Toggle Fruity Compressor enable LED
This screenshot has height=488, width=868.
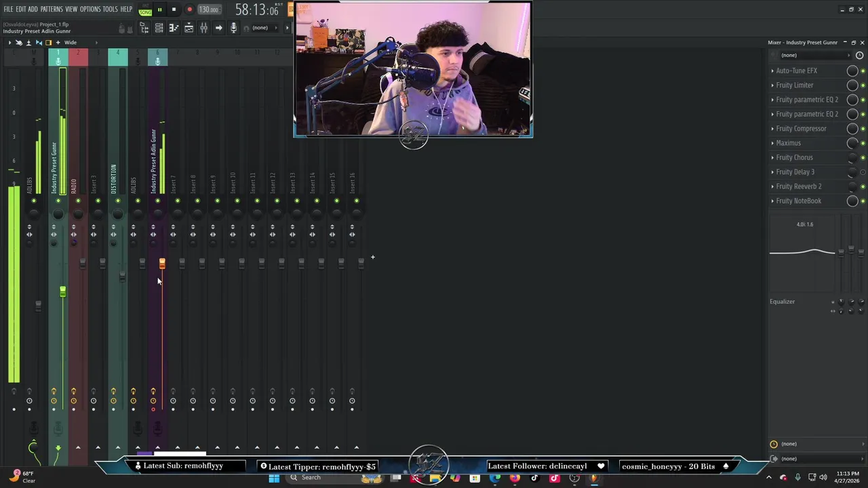(863, 129)
